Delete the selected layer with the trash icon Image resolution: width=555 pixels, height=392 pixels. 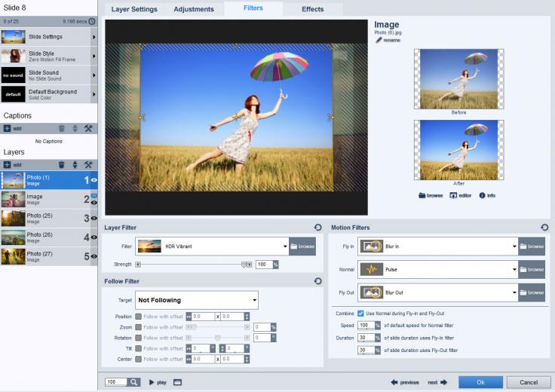coord(62,164)
